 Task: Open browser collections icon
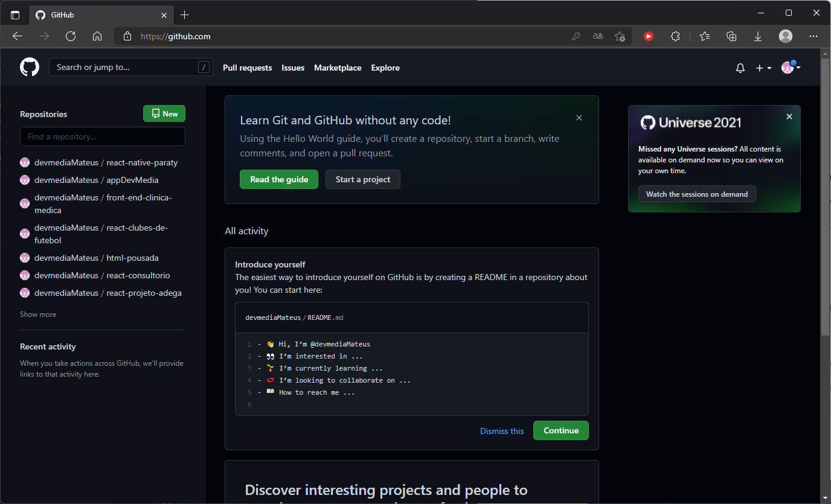point(731,36)
